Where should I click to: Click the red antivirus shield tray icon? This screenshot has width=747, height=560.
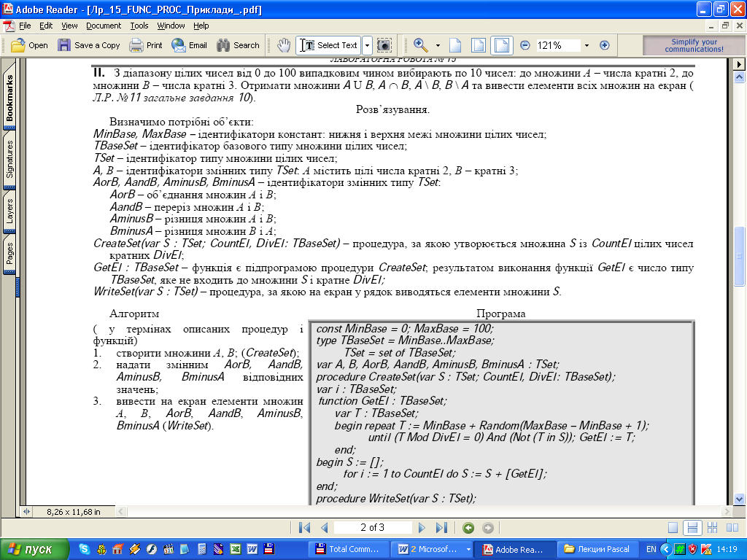693,549
